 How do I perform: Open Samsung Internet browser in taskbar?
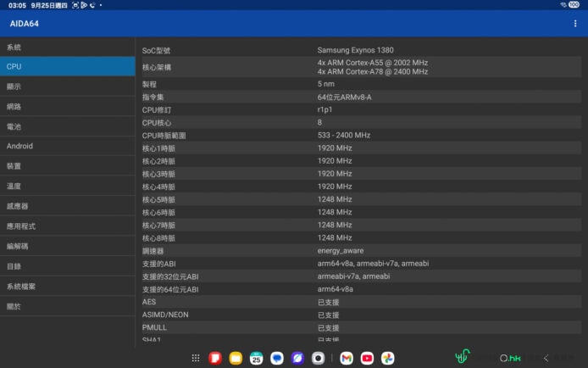[x=297, y=359]
